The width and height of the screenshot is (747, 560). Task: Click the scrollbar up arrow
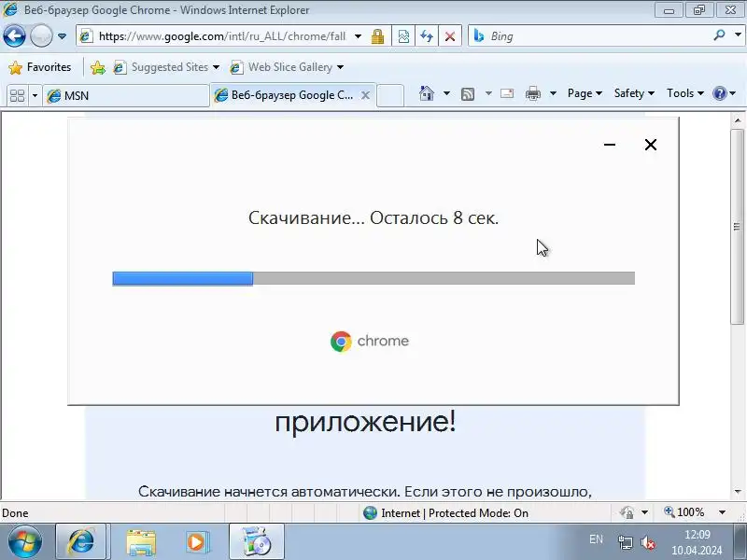738,120
